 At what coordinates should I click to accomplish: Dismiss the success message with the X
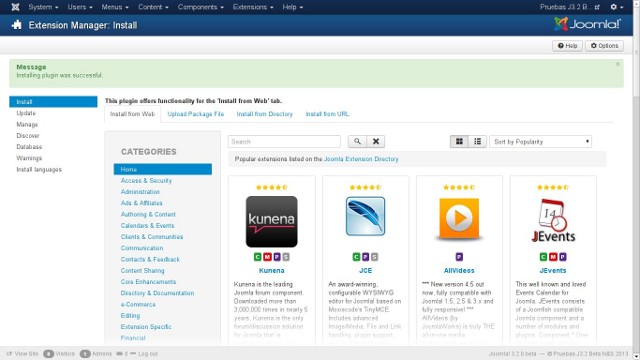tap(618, 64)
